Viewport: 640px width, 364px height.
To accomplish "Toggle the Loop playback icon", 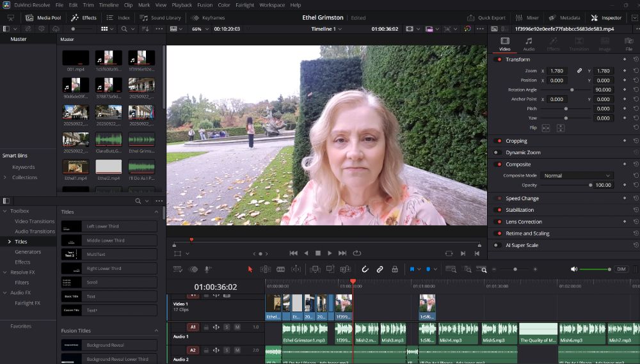I will click(356, 253).
